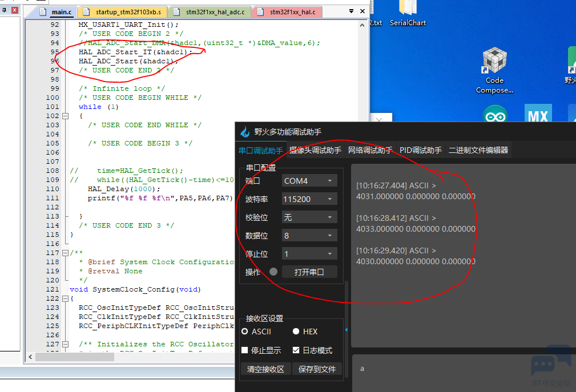The image size is (576, 392).
Task: Open the editor tab list dropdown arrow
Action: click(x=352, y=11)
